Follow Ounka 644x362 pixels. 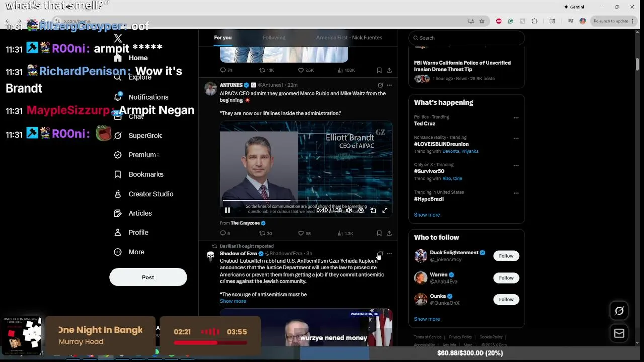506,299
